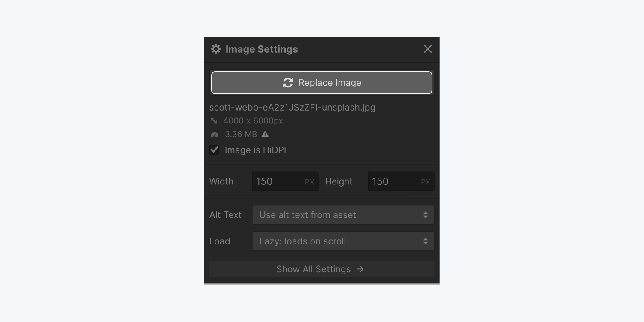Open Show All Settings

(321, 269)
